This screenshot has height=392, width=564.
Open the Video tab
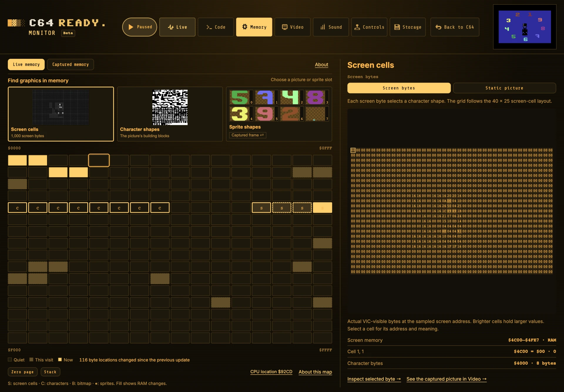[293, 27]
